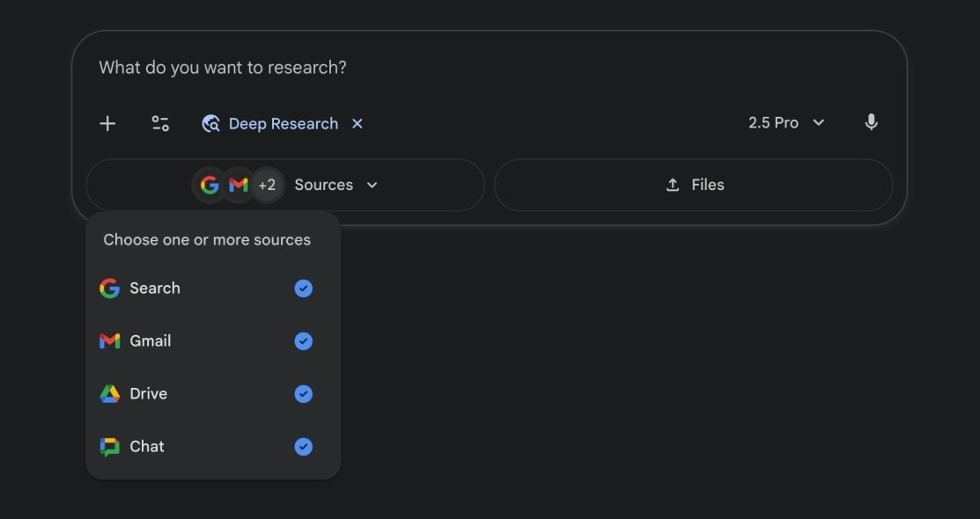
Task: Select the Chat menu entry label
Action: (147, 447)
